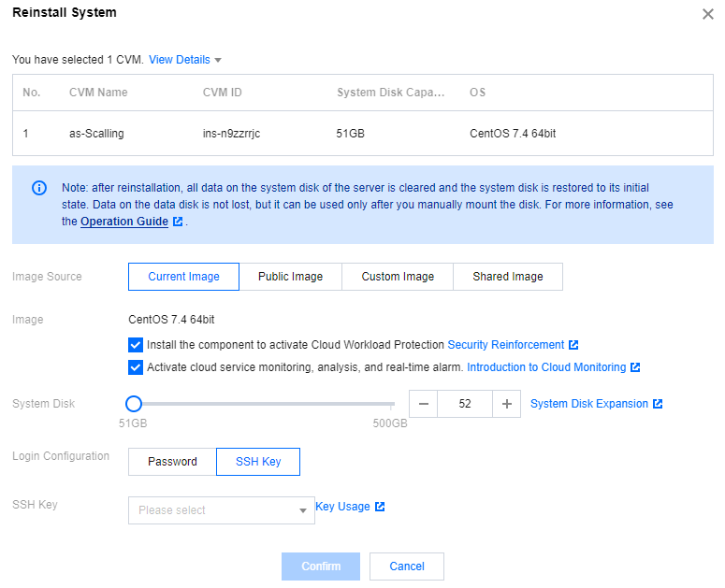
Task: Click the CVM ID column header
Action: tap(222, 93)
